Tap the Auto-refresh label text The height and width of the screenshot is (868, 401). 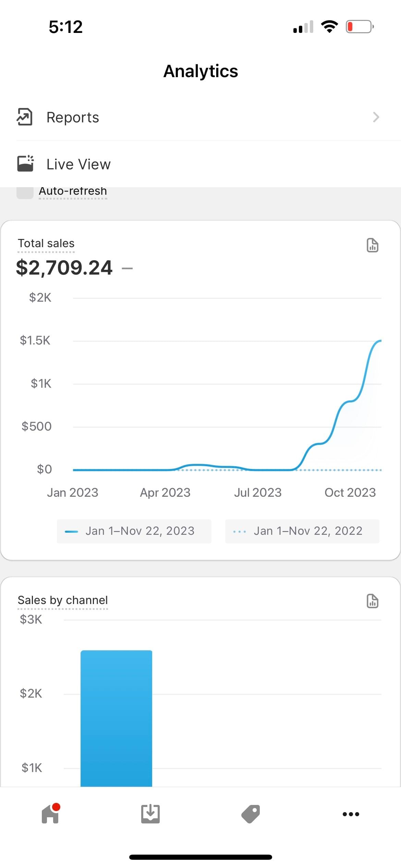coord(73,191)
